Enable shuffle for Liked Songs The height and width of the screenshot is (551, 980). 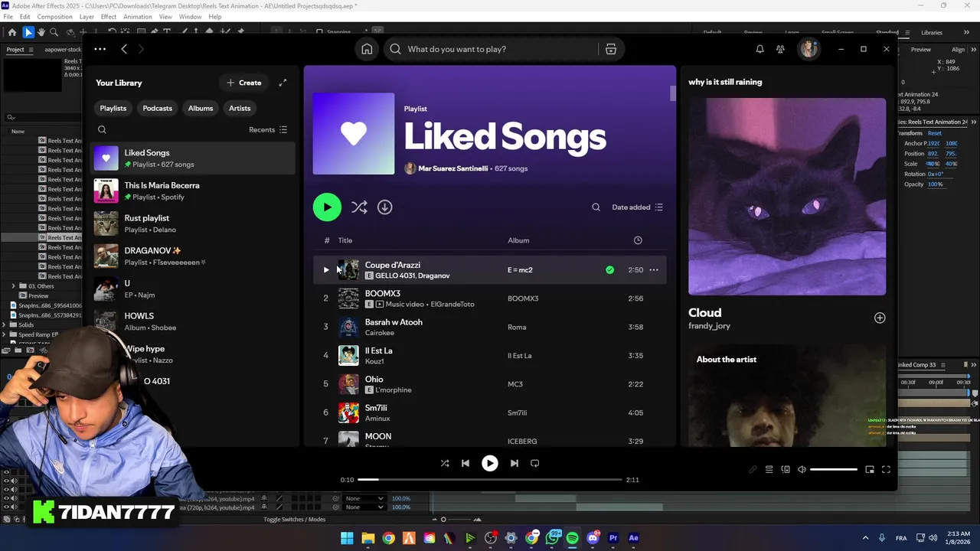[359, 207]
